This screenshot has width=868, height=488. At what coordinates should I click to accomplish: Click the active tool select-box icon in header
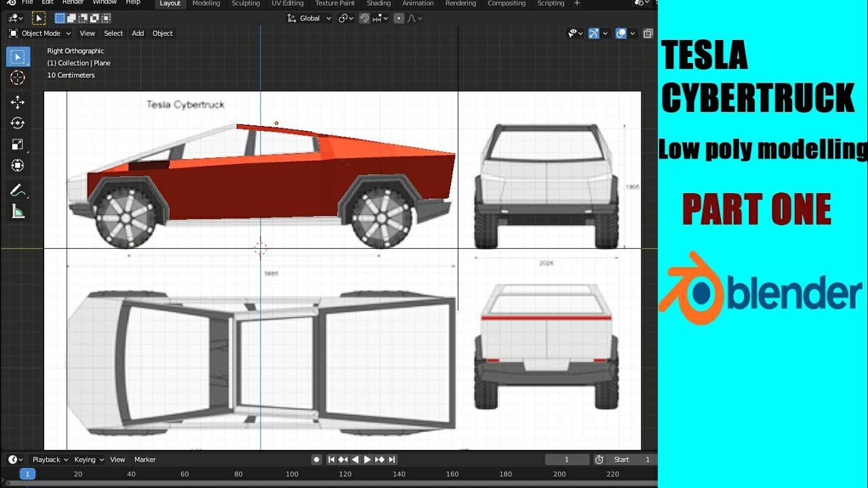tap(39, 18)
